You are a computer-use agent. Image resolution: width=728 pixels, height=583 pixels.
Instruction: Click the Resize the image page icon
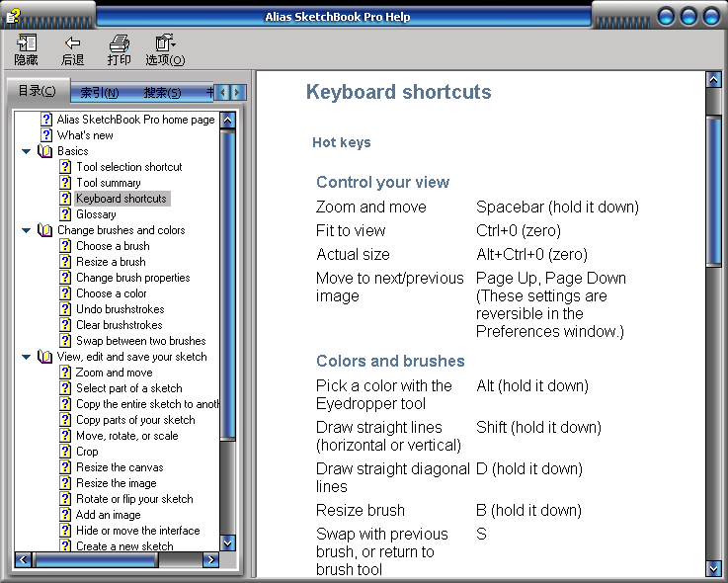65,482
